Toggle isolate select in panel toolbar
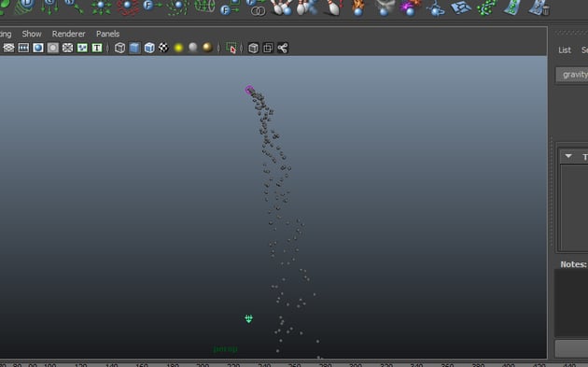588x367 pixels. pos(231,48)
